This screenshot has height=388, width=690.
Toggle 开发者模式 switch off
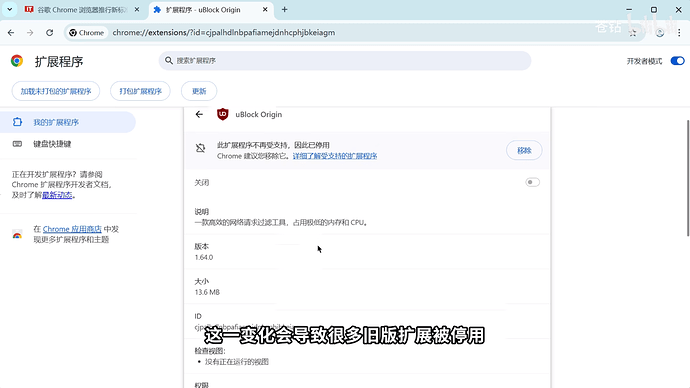(677, 61)
